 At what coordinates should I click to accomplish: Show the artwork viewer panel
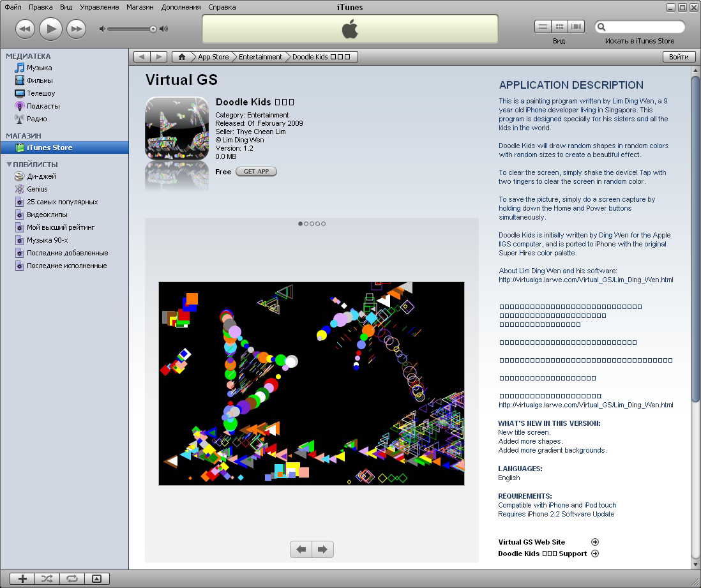point(97,578)
